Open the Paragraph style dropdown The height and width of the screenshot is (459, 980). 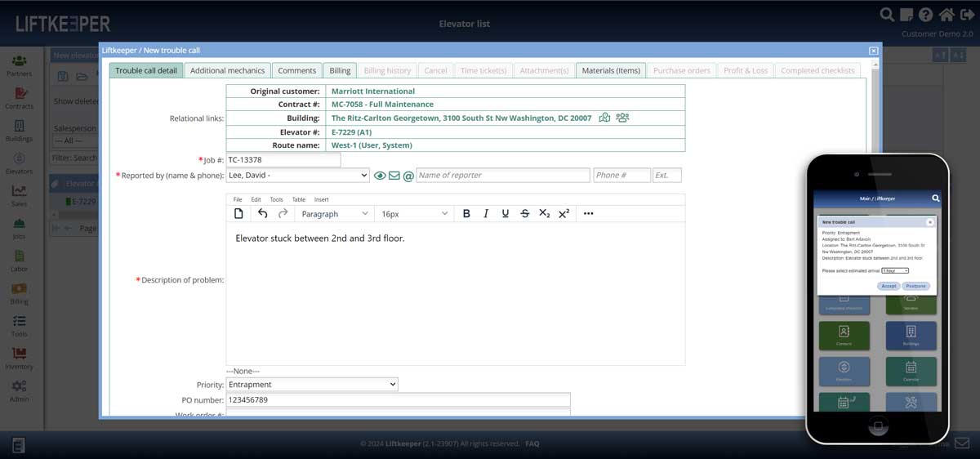coord(335,213)
